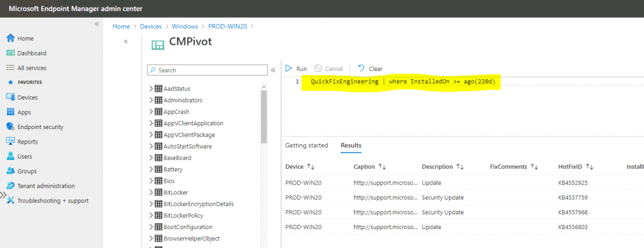Expand the side flyout double-chevron
Screen dimensions: 644x248
[x=3, y=195]
